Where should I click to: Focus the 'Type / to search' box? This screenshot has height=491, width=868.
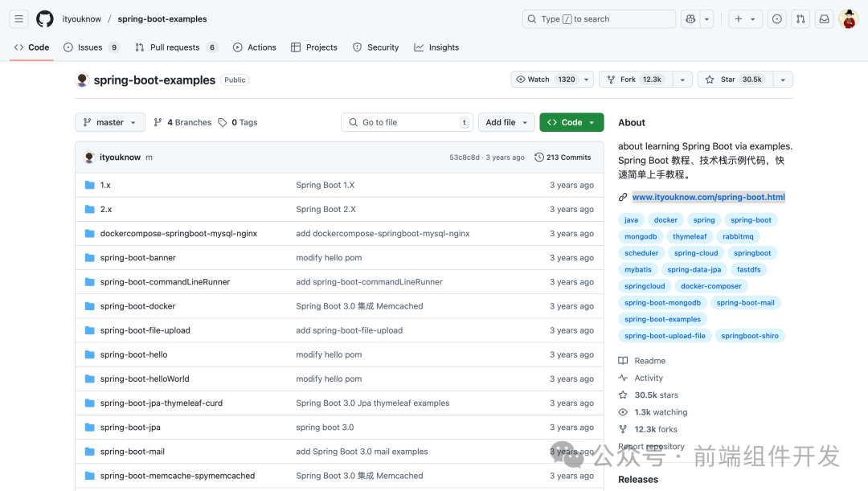[599, 18]
